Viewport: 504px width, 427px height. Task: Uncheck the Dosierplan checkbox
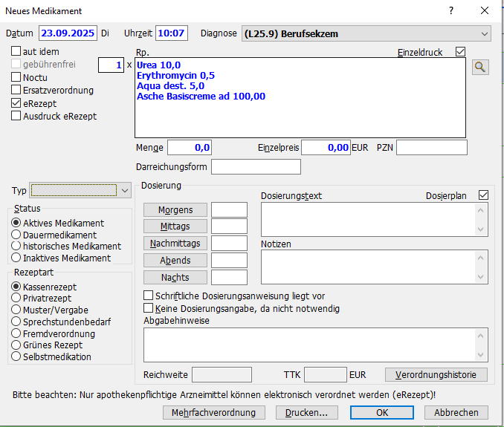pos(484,195)
